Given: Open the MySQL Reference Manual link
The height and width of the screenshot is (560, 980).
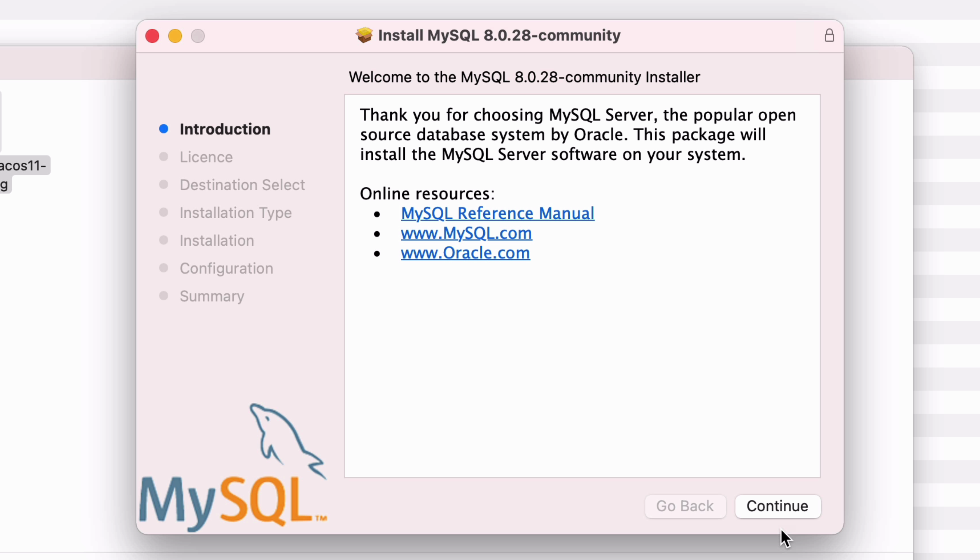Looking at the screenshot, I should click(x=497, y=214).
